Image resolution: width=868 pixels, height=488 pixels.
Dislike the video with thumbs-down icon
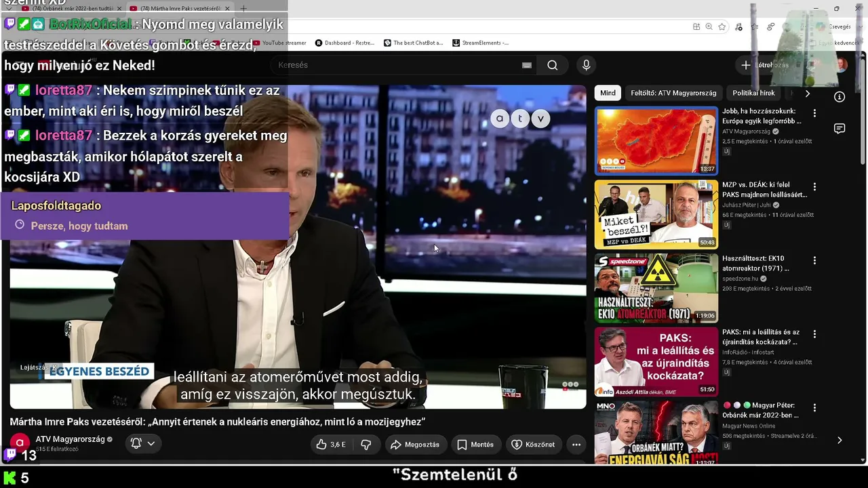pos(366,445)
